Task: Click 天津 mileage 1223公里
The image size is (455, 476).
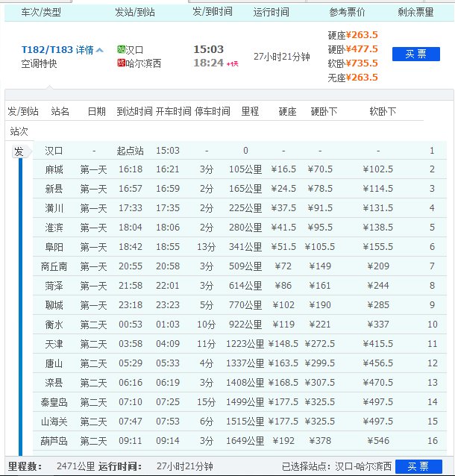Action: [245, 344]
